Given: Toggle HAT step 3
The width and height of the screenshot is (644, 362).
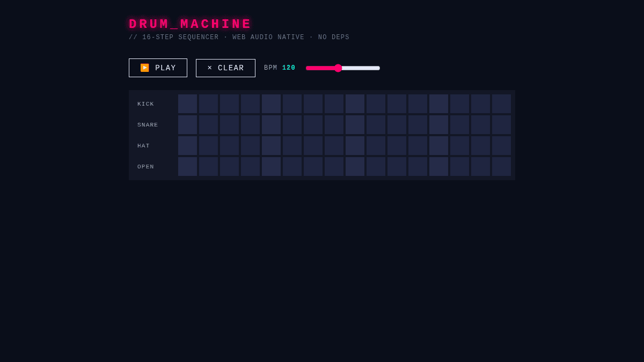Looking at the screenshot, I should pos(229,145).
